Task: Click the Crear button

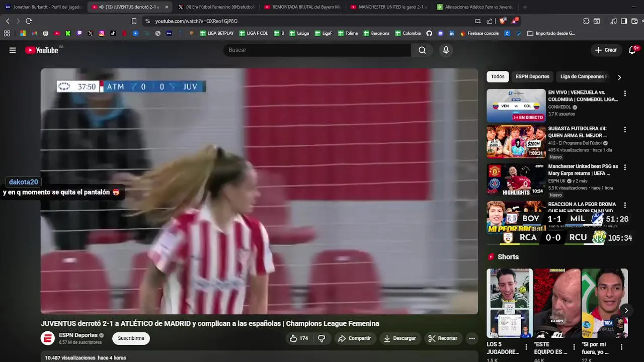Action: point(606,50)
